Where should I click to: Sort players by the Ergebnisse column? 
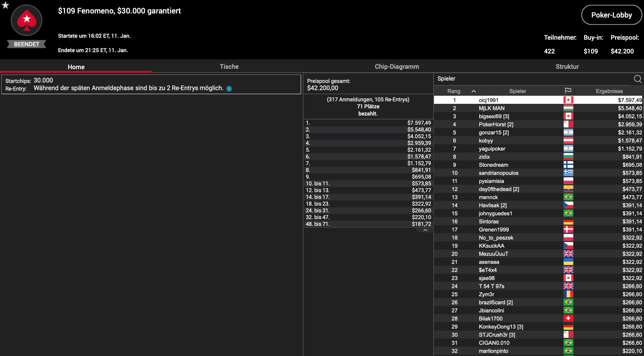609,91
